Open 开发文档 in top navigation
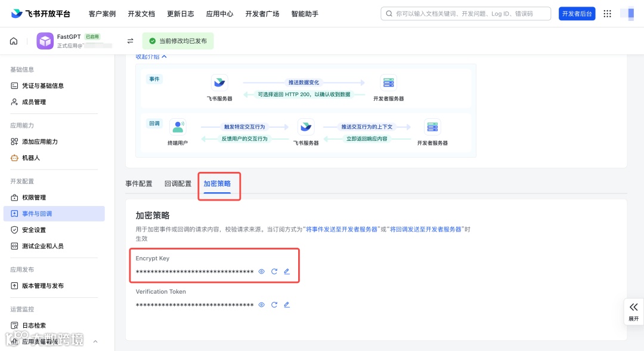This screenshot has width=644, height=351. click(x=141, y=14)
